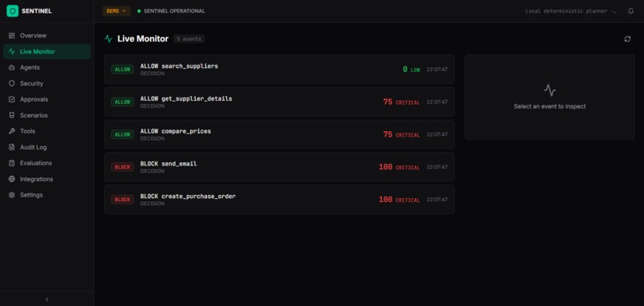The image size is (644, 306).
Task: Click the Select an event to inspect panel
Action: tap(550, 97)
